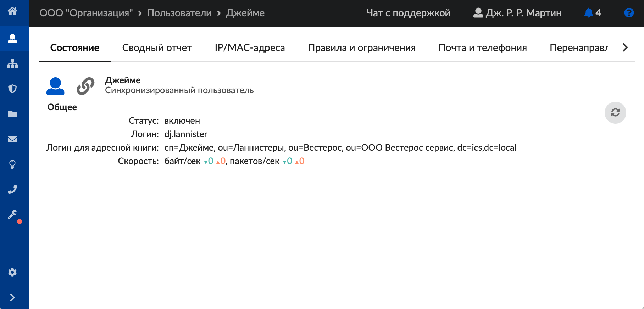Open the help question mark icon

click(x=629, y=13)
